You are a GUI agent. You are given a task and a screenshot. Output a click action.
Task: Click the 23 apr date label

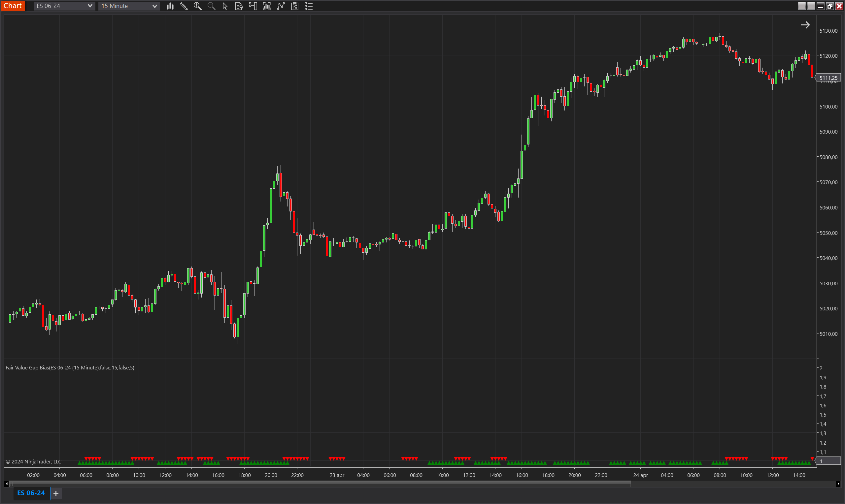coord(337,475)
